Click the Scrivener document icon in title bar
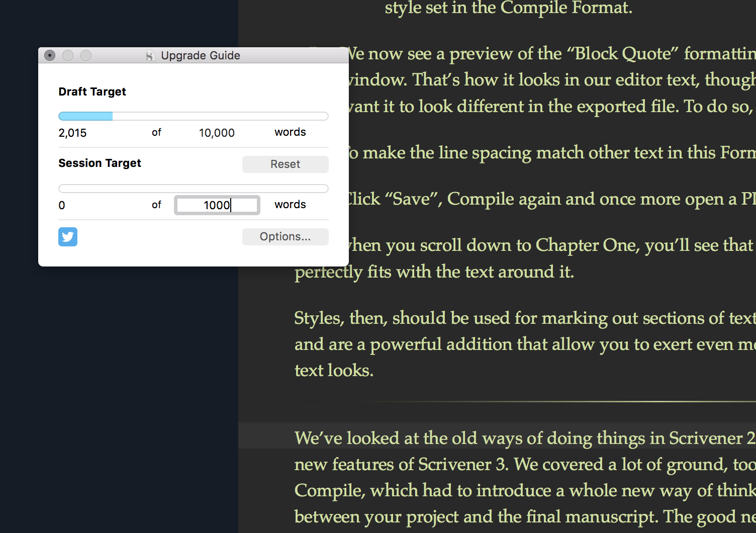The height and width of the screenshot is (533, 756). [x=150, y=55]
